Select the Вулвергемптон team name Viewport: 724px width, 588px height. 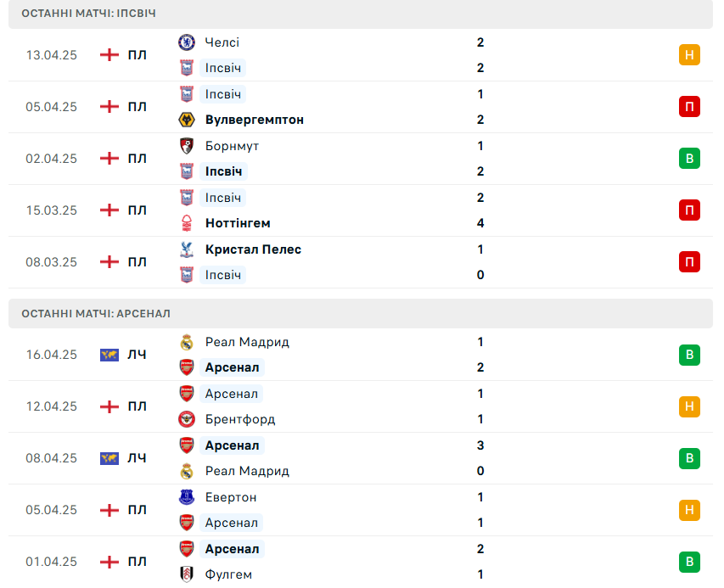(x=255, y=120)
